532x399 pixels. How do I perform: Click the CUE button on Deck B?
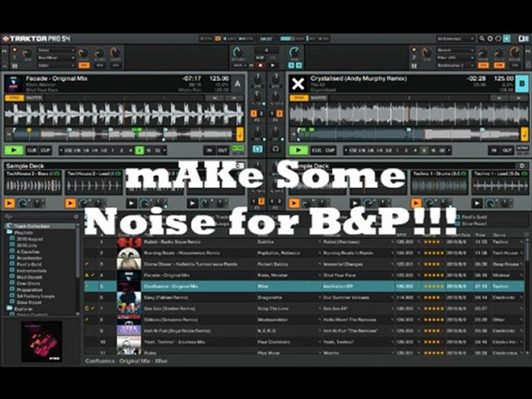pyautogui.click(x=317, y=150)
